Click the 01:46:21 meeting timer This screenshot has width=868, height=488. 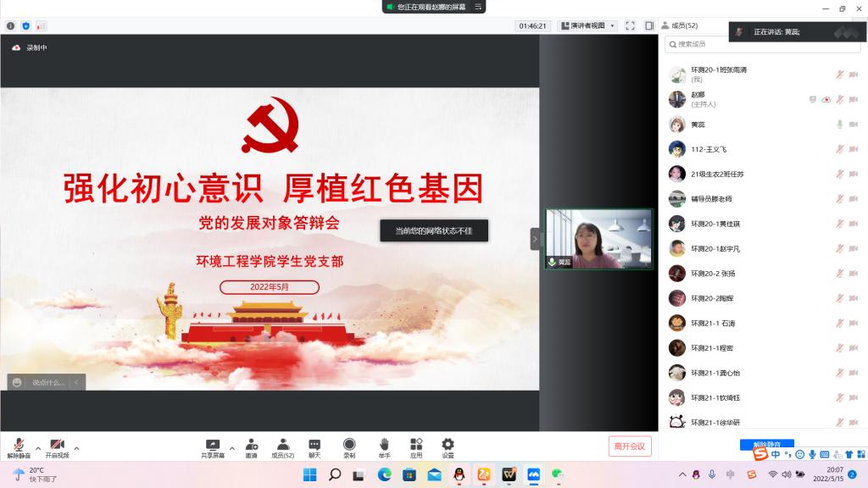point(532,25)
